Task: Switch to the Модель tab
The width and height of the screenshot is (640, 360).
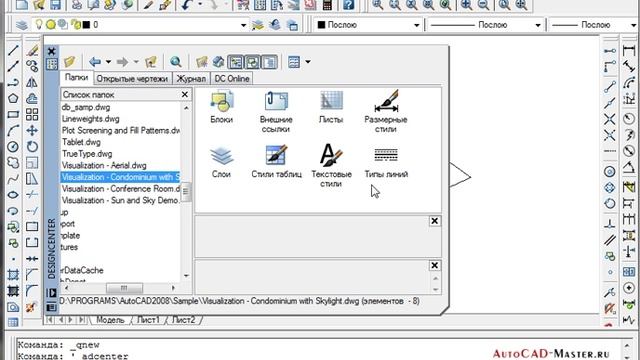Action: point(110,320)
